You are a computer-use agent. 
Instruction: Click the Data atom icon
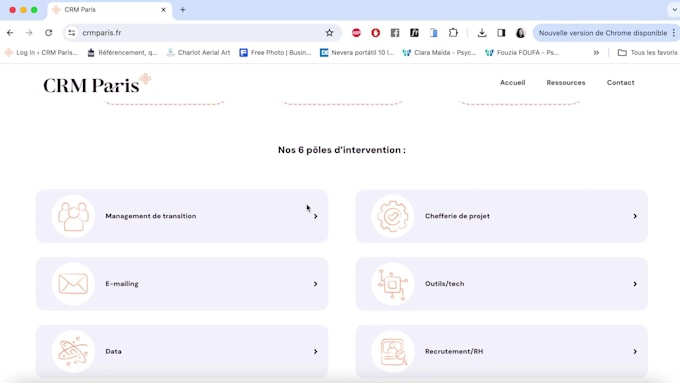click(73, 351)
